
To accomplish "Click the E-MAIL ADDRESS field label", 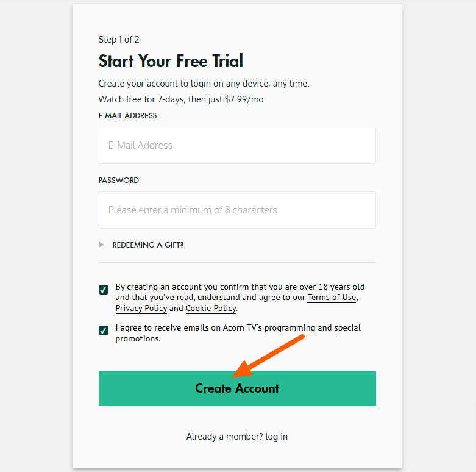I will point(127,116).
